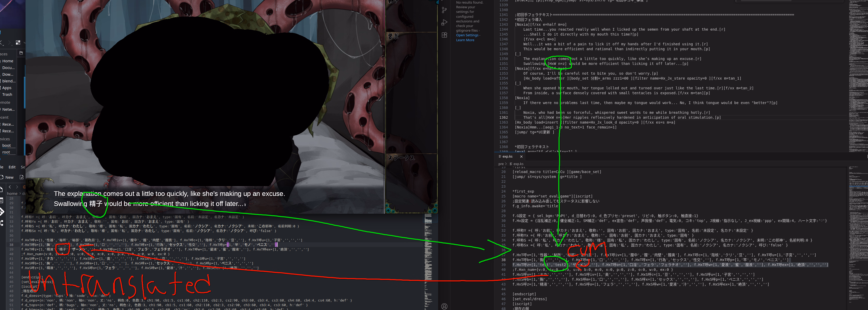
Task: Click the Open Settings link
Action: click(467, 35)
